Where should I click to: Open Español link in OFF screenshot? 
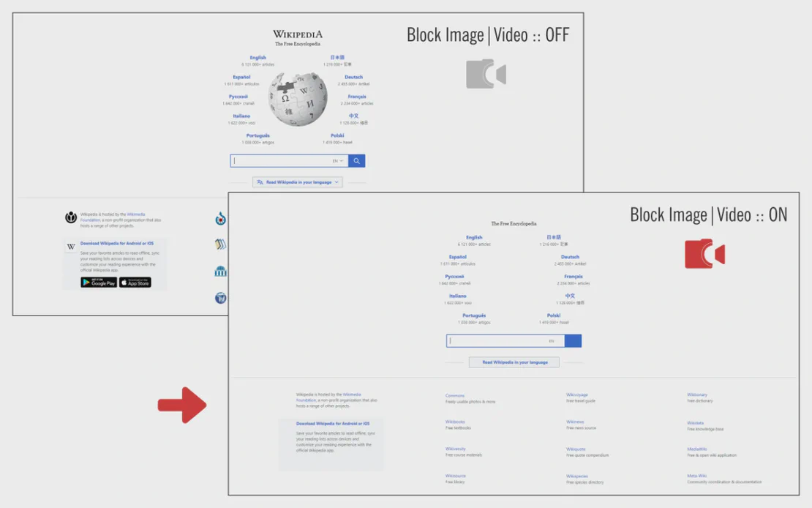pyautogui.click(x=242, y=78)
